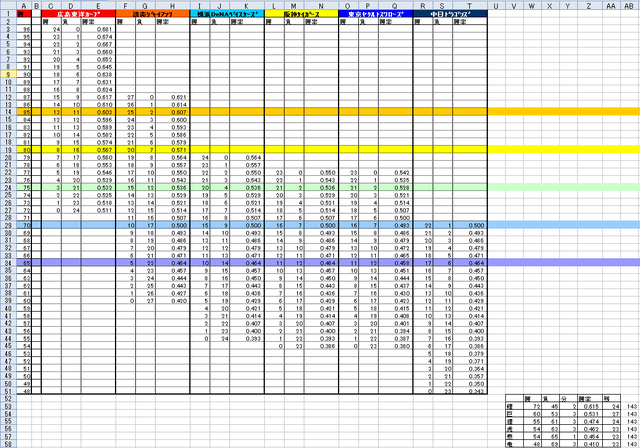Image resolution: width=640 pixels, height=448 pixels.
Task: Click summary table value 1 in row 57
Action: pyautogui.click(x=567, y=437)
